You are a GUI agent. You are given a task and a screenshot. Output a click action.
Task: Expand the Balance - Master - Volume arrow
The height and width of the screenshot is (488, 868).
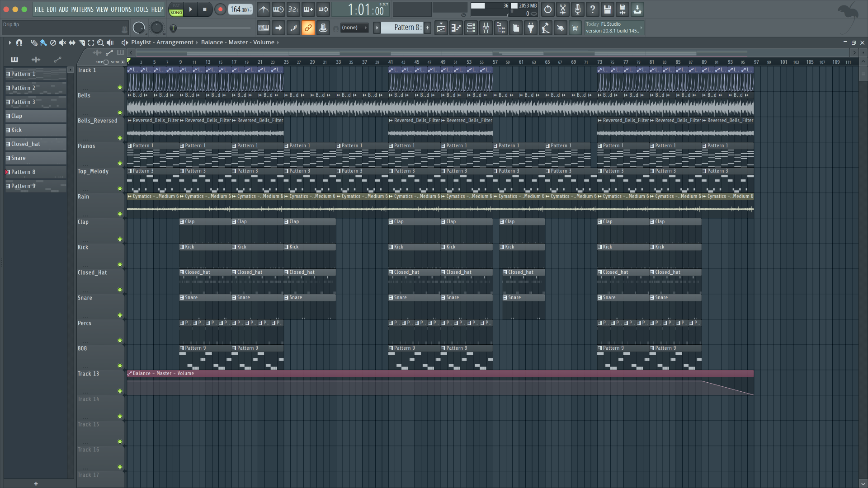click(x=278, y=42)
